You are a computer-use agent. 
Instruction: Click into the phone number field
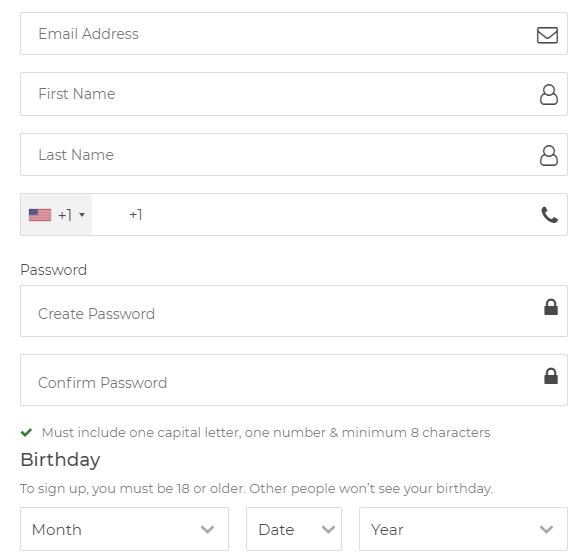pyautogui.click(x=329, y=215)
